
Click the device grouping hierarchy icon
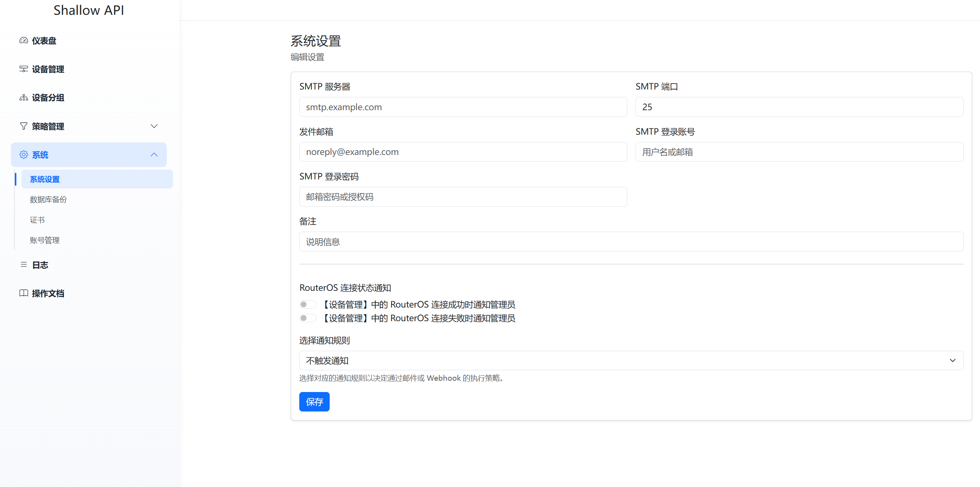point(24,98)
